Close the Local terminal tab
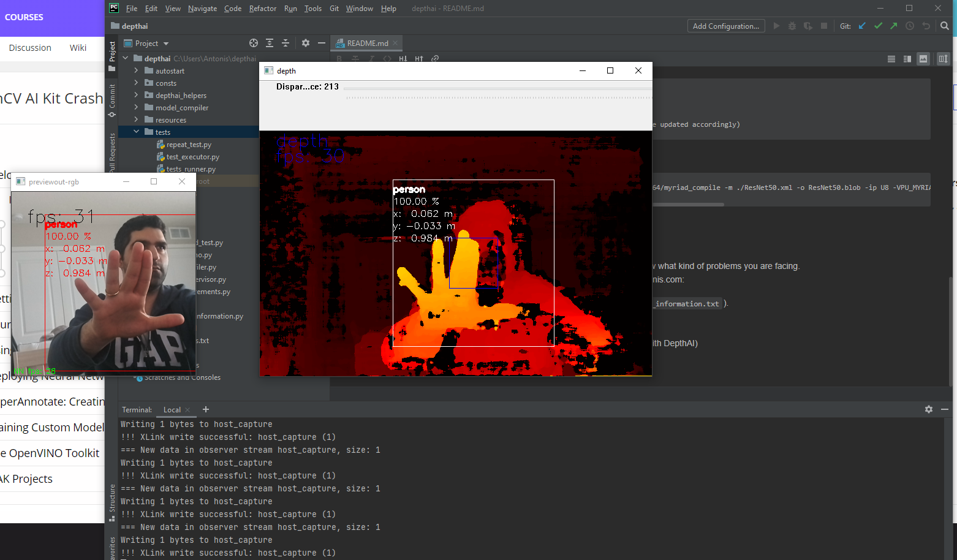The image size is (957, 560). [187, 410]
